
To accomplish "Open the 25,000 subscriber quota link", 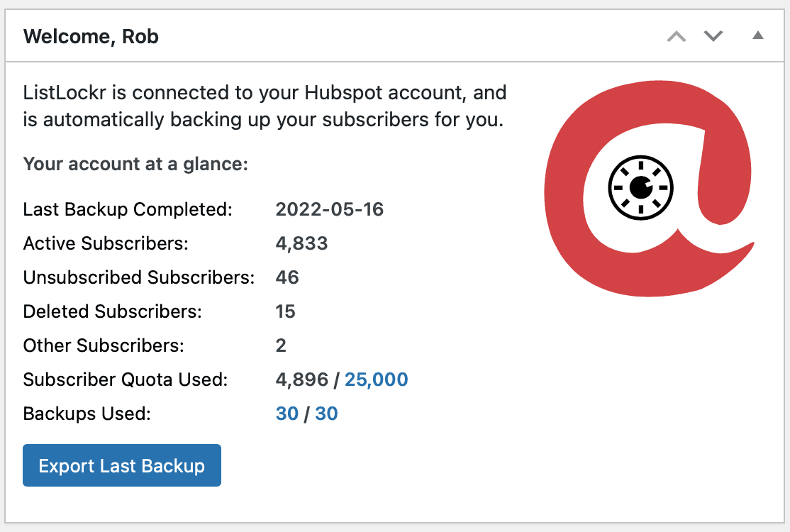I will point(376,379).
